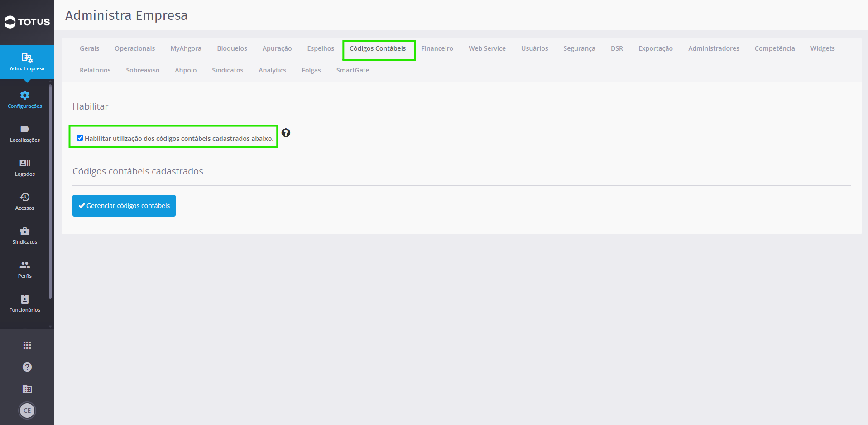Image resolution: width=868 pixels, height=425 pixels.
Task: Open Perfis people icon
Action: 25,265
